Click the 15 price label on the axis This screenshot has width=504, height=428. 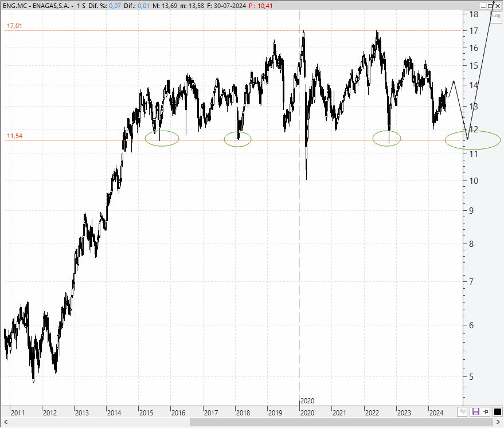click(x=474, y=66)
